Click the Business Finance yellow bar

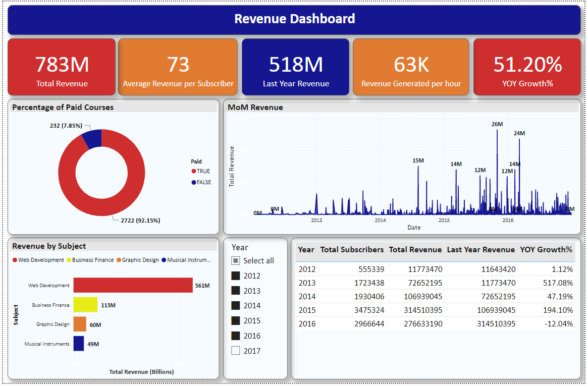pyautogui.click(x=85, y=304)
